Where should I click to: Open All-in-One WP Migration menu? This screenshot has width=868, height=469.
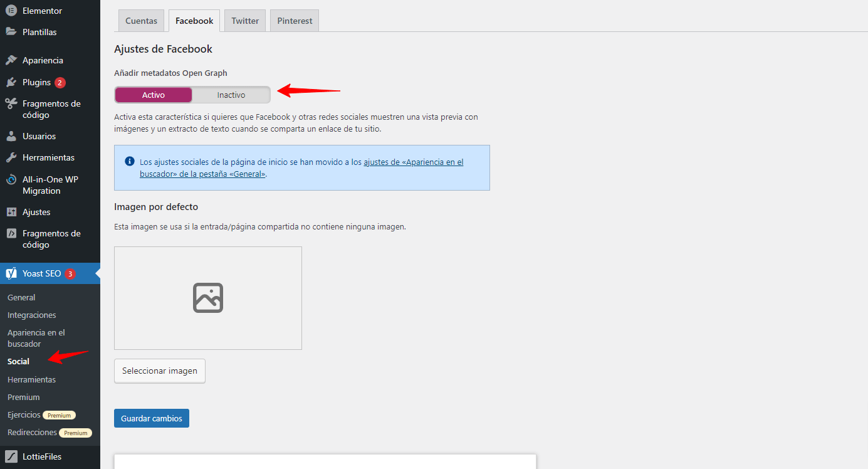[50, 185]
